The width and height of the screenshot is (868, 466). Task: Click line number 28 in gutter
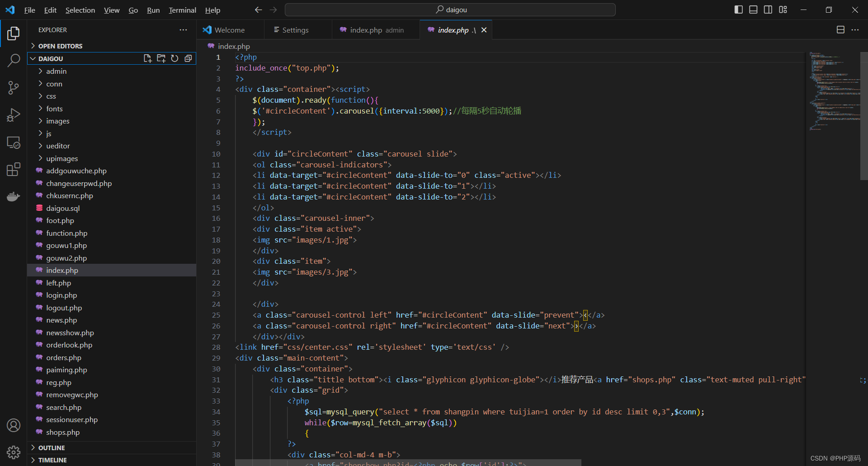tap(216, 347)
